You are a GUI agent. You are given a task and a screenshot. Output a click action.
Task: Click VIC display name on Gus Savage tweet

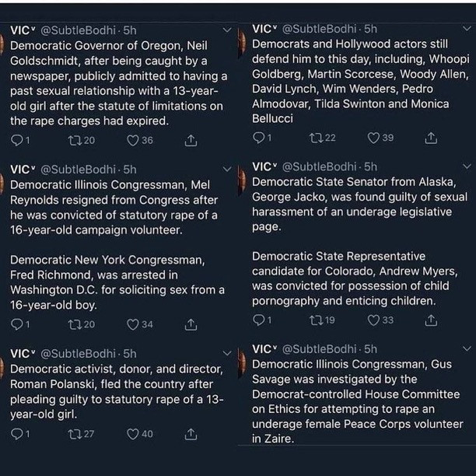pyautogui.click(x=261, y=349)
